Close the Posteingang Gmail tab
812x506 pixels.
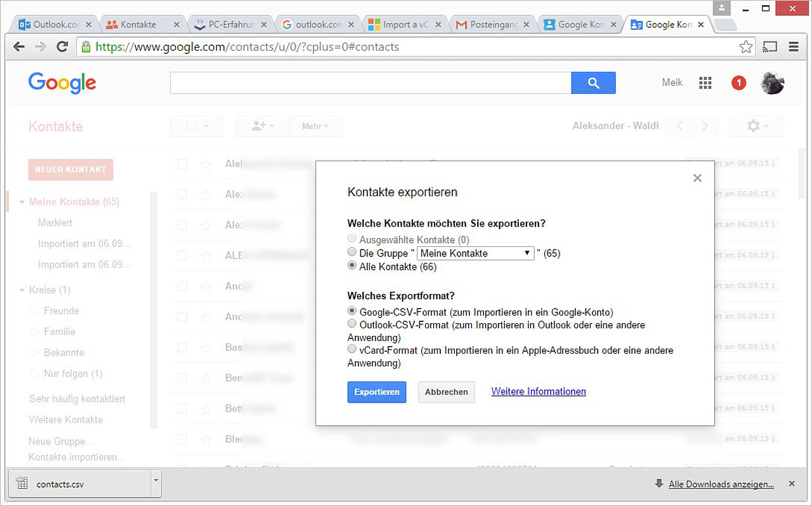(x=528, y=25)
